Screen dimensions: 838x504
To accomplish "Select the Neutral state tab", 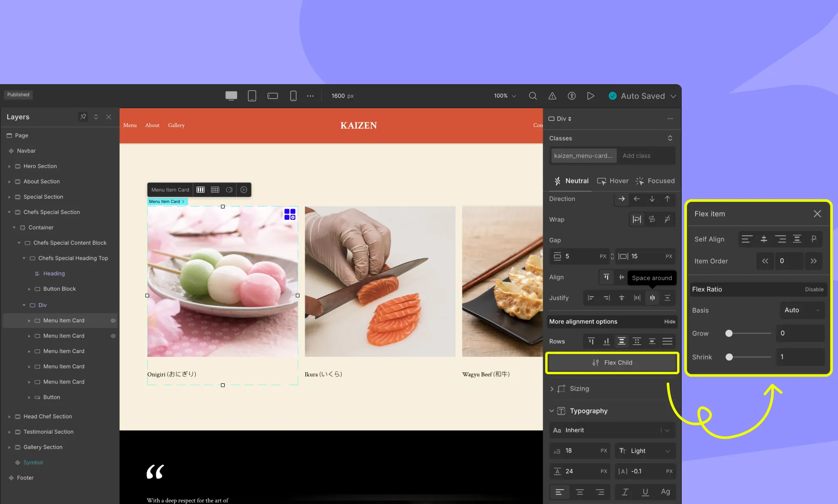I will (x=571, y=181).
